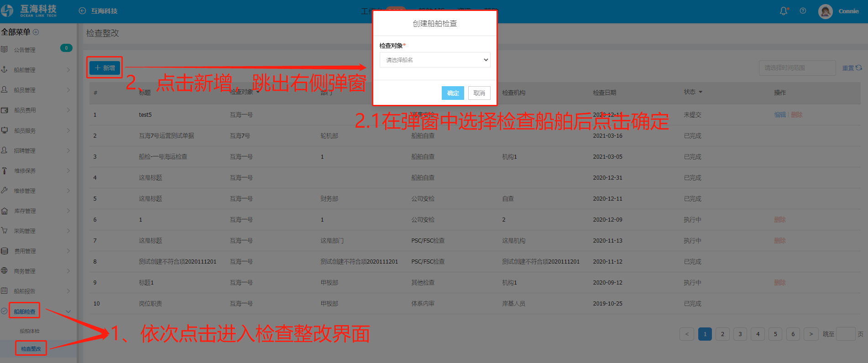Collapse the 船舶检查 menu chevron

coord(68,311)
